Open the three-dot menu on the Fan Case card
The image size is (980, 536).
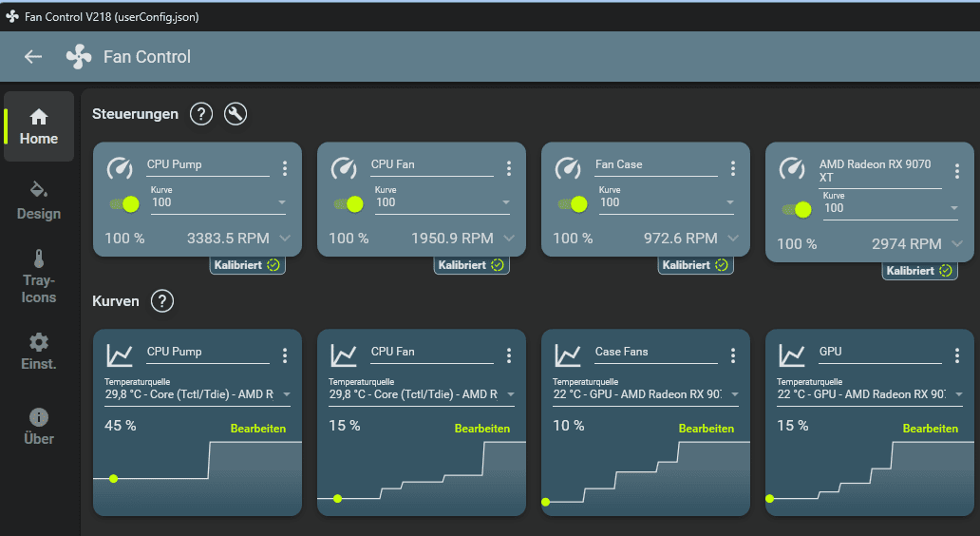point(733,167)
